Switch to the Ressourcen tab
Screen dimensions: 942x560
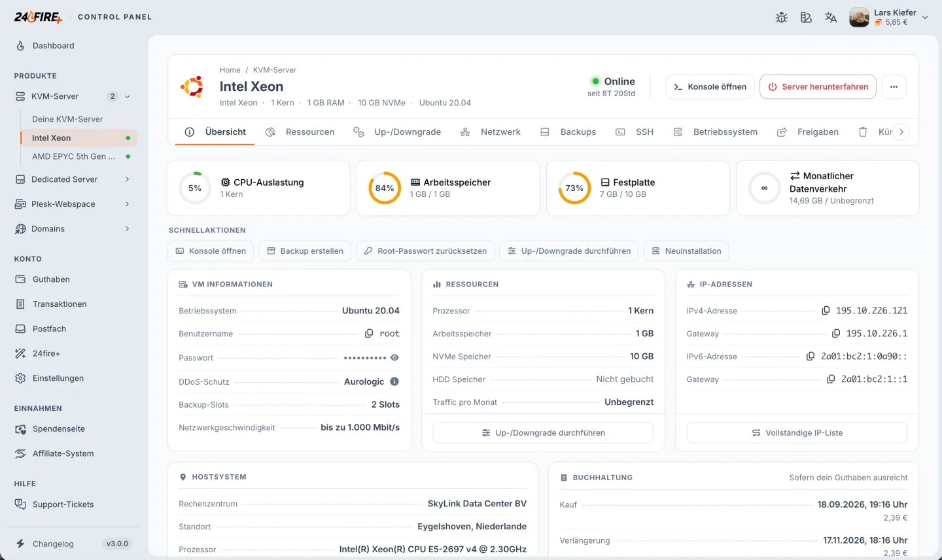point(300,132)
